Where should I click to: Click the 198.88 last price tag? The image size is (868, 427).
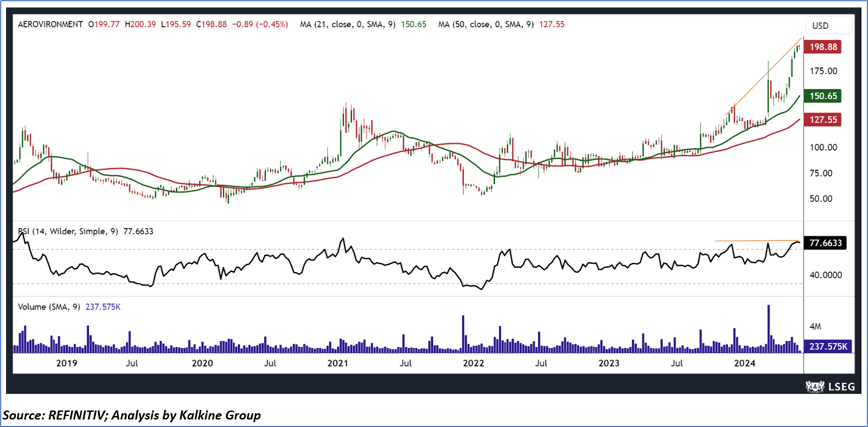(822, 46)
